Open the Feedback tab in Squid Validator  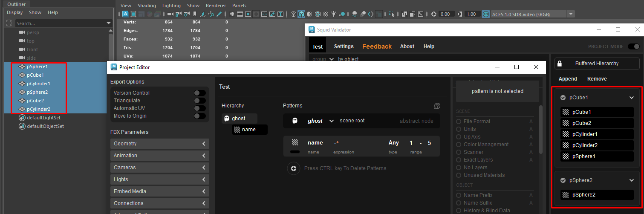[x=377, y=46]
